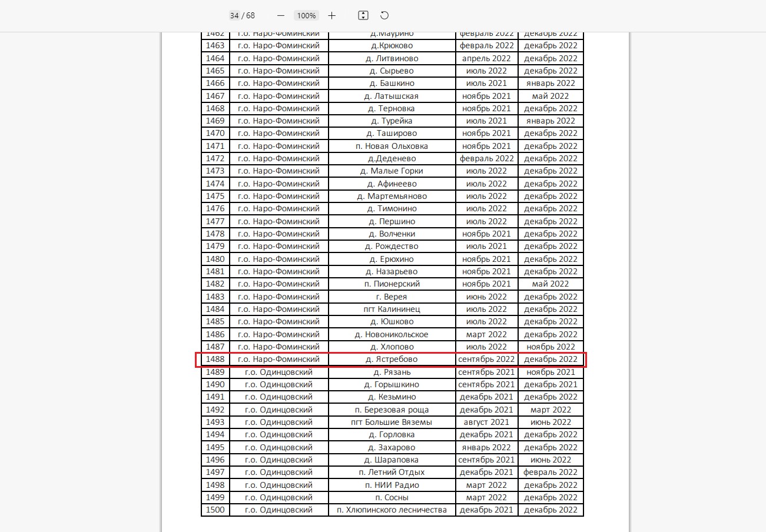Select "ноябрь 2022" in row 1487
The width and height of the screenshot is (766, 532).
tap(551, 347)
